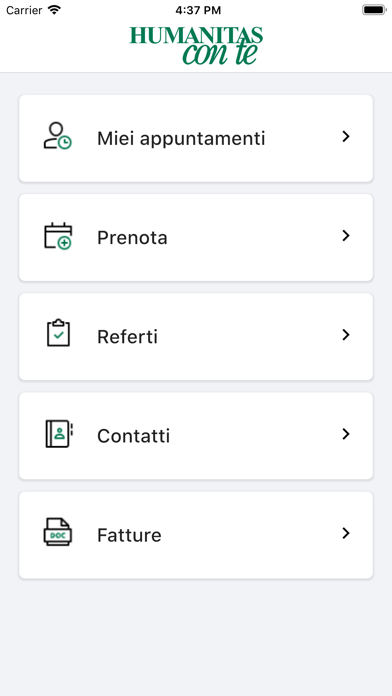Open the Contatti text entry
The height and width of the screenshot is (696, 392).
[x=134, y=436]
